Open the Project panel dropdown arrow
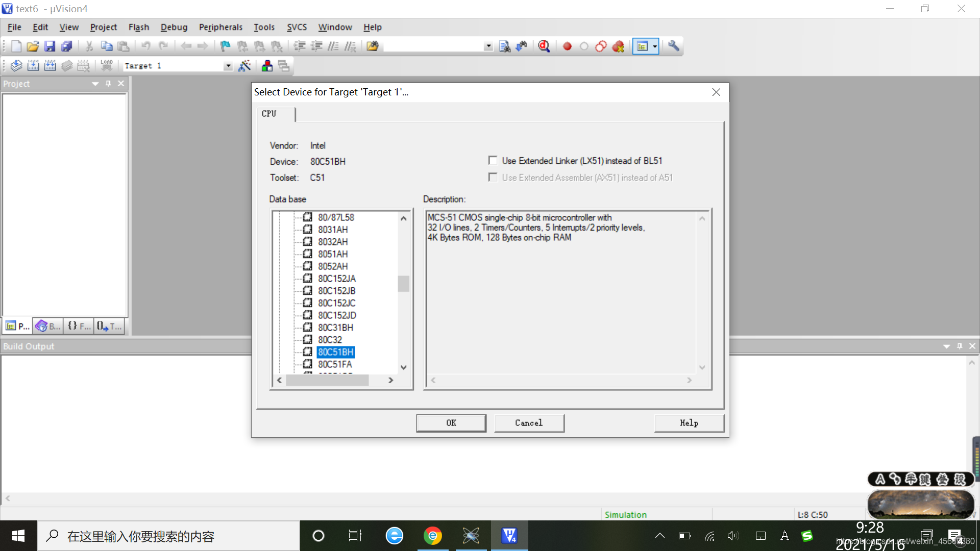This screenshot has width=980, height=551. [x=95, y=84]
